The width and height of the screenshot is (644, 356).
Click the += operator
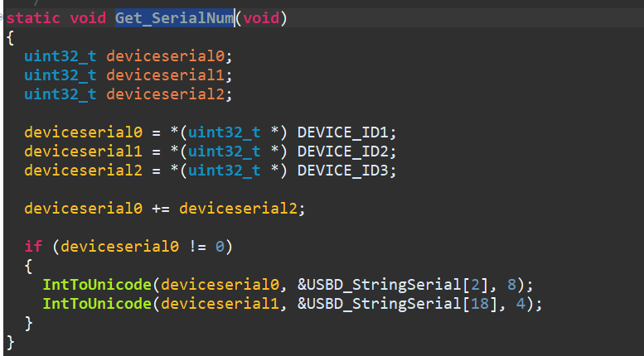point(161,209)
